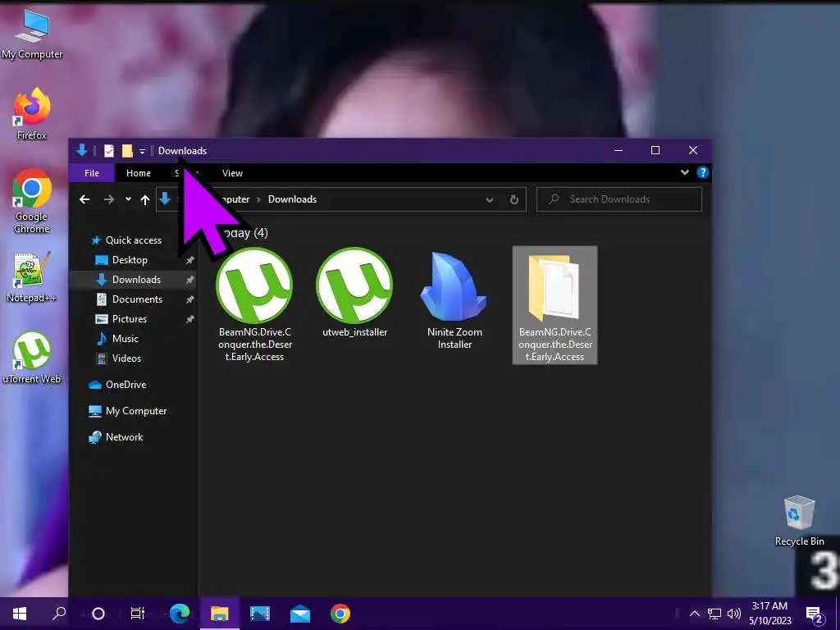Go back with the back arrow
This screenshot has width=840, height=630.
click(84, 199)
